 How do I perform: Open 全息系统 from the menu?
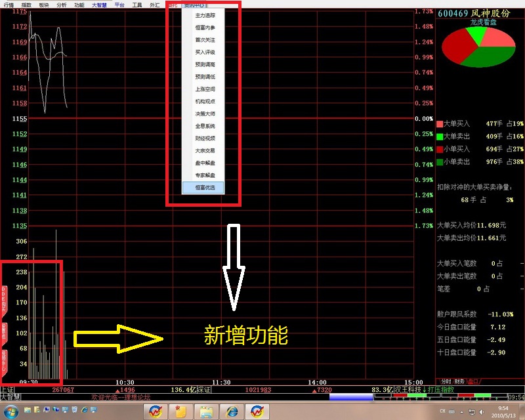[203, 126]
